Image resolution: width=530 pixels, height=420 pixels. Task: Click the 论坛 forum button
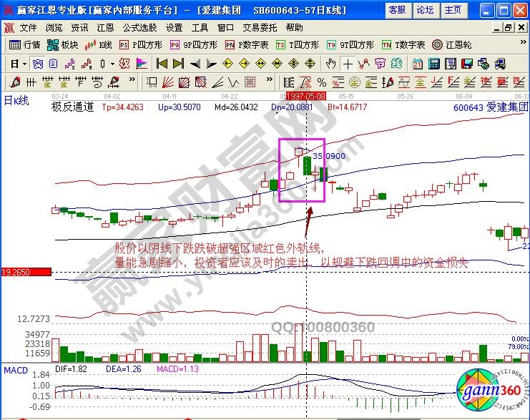tap(425, 10)
